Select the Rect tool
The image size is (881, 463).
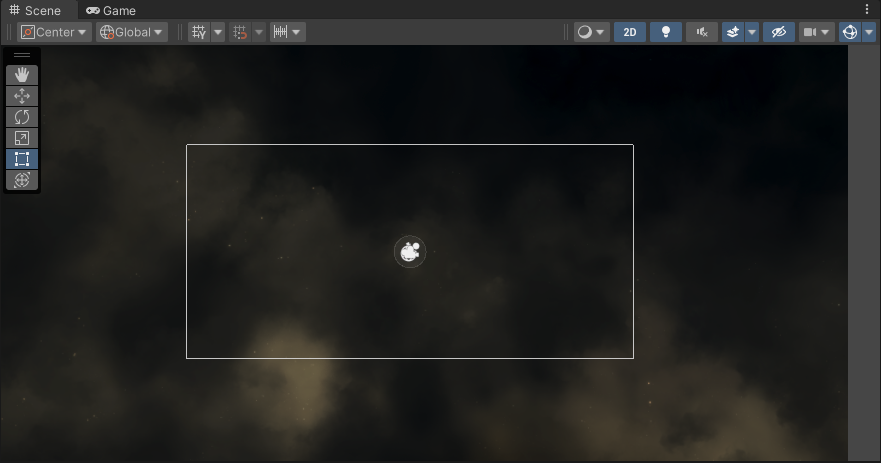[22, 159]
